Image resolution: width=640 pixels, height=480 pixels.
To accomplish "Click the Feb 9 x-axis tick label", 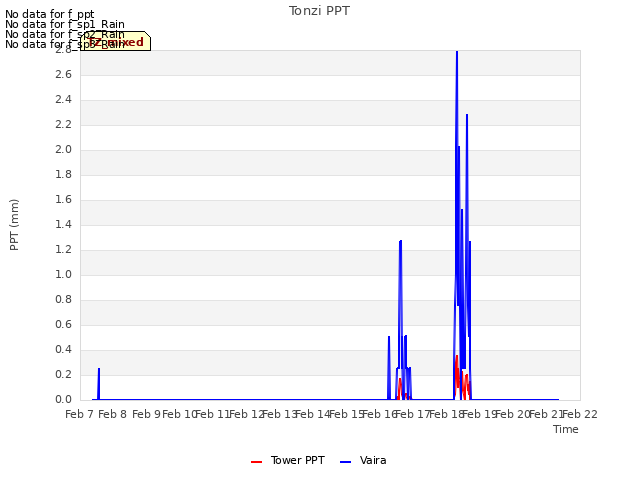I will [x=147, y=414].
